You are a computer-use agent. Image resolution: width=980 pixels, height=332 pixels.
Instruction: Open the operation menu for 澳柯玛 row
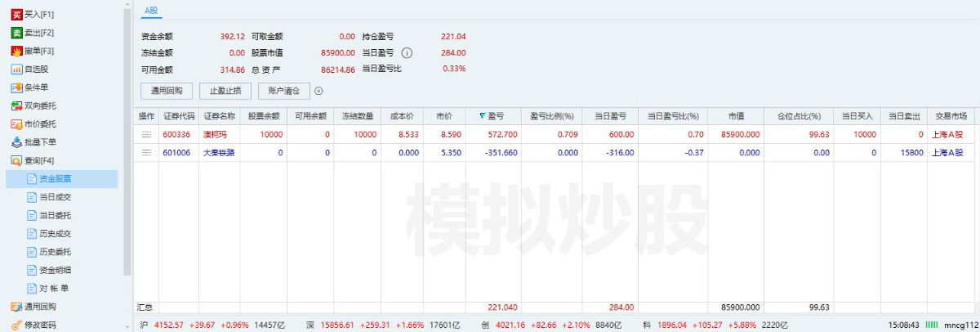coord(146,134)
